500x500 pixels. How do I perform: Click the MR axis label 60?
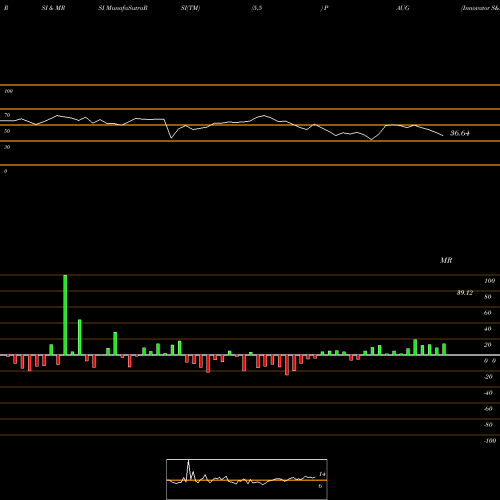tap(488, 313)
